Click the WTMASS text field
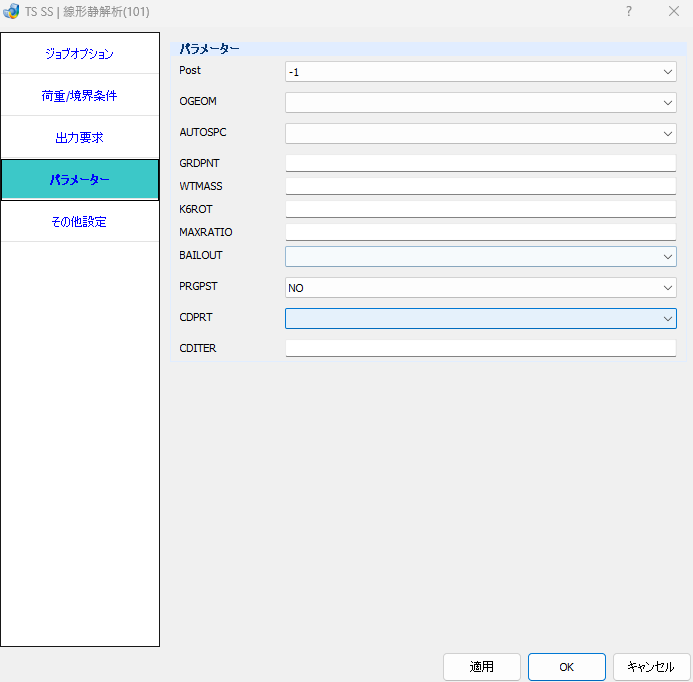Image resolution: width=693 pixels, height=682 pixels. (481, 186)
